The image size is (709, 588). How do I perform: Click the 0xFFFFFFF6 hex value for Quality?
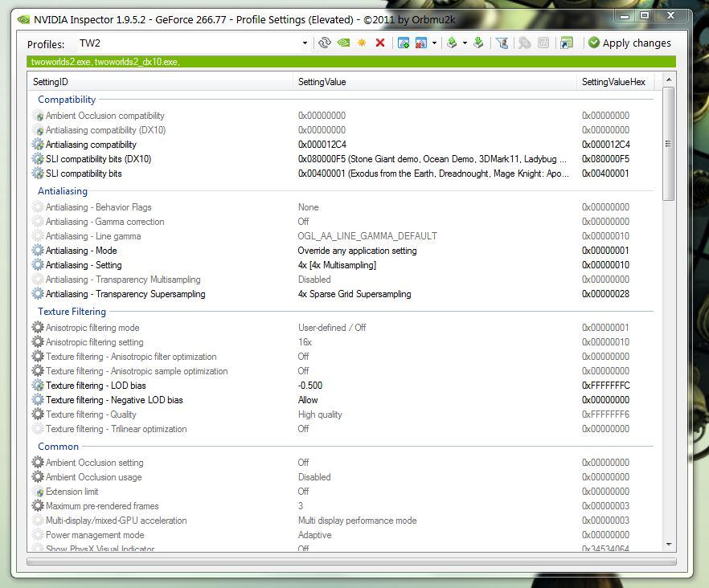[605, 414]
